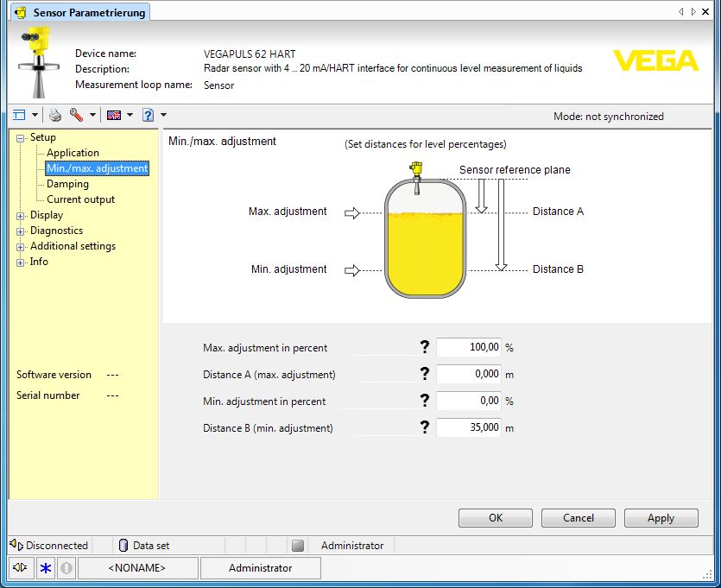The image size is (721, 588).
Task: Click the Sensor reference plane label
Action: click(x=515, y=170)
